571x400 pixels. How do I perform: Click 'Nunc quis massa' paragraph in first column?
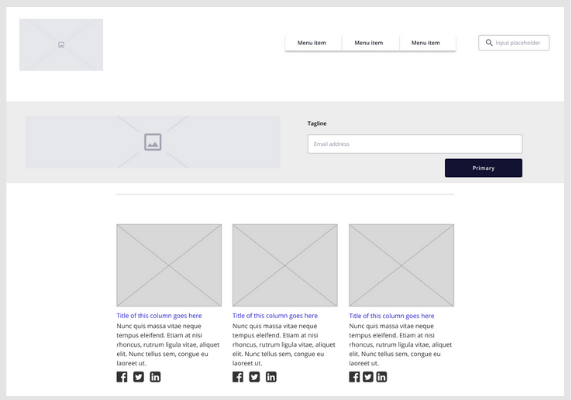[168, 344]
